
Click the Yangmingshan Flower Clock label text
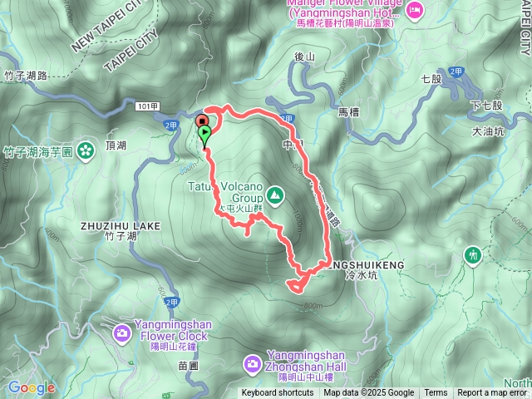[173, 330]
